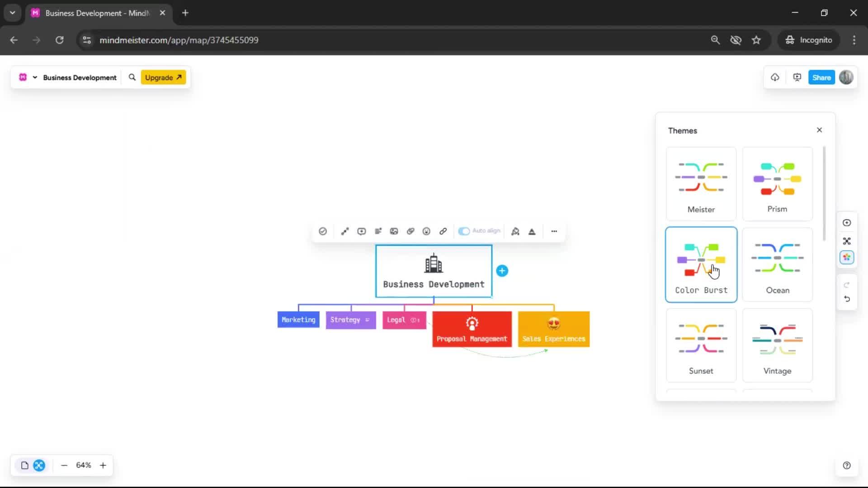868x488 pixels.
Task: Open the Chrome tab search dropdown
Action: [13, 13]
